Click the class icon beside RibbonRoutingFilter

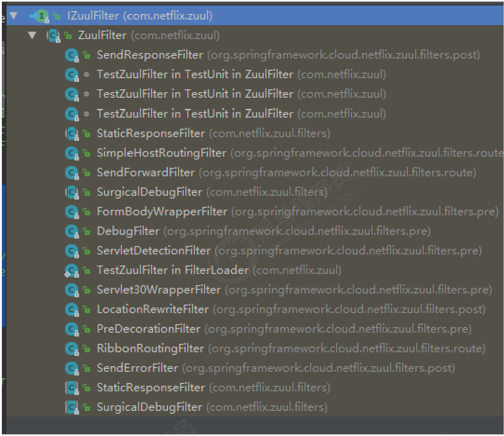coord(72,349)
